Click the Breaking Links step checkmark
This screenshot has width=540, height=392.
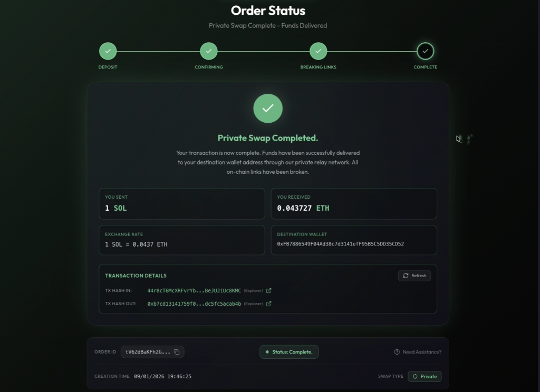318,51
